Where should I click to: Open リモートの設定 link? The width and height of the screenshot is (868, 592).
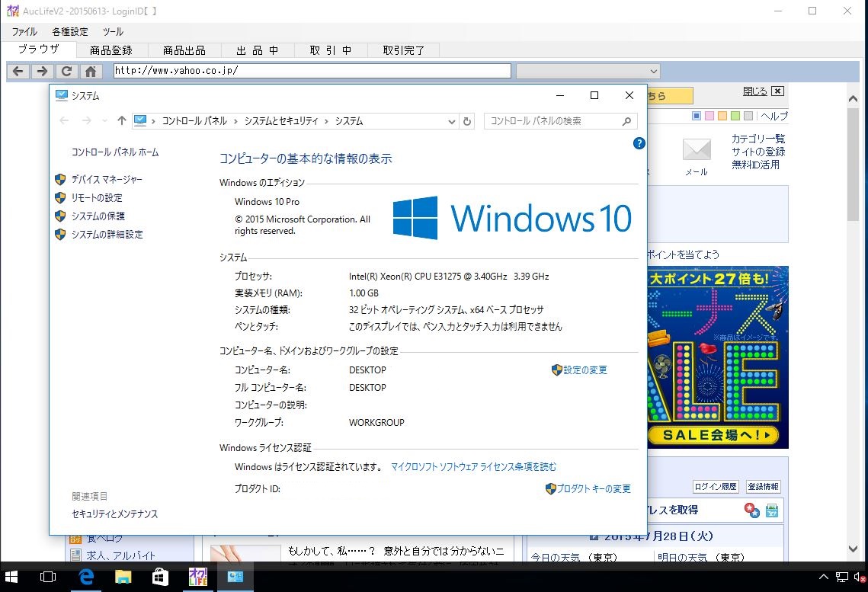(97, 197)
